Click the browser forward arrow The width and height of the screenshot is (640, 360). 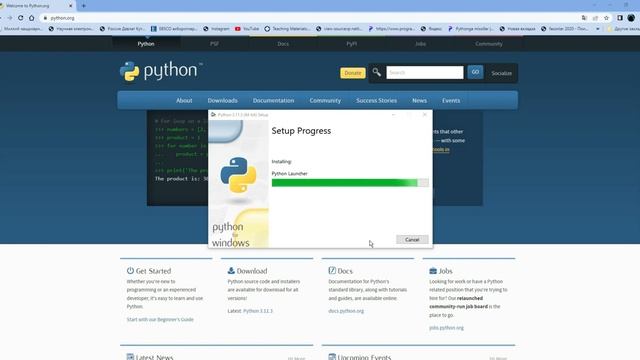(x=9, y=18)
